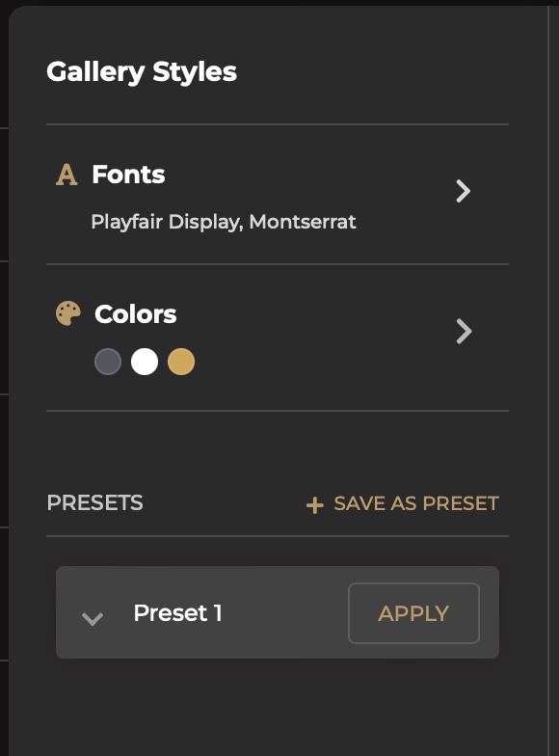Click the plus icon beside Save As Preset

(314, 505)
